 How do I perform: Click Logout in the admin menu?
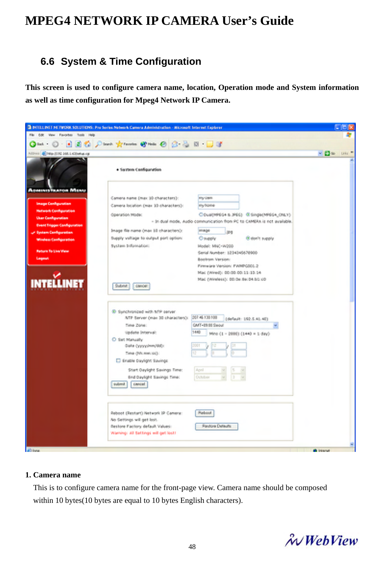click(x=42, y=258)
